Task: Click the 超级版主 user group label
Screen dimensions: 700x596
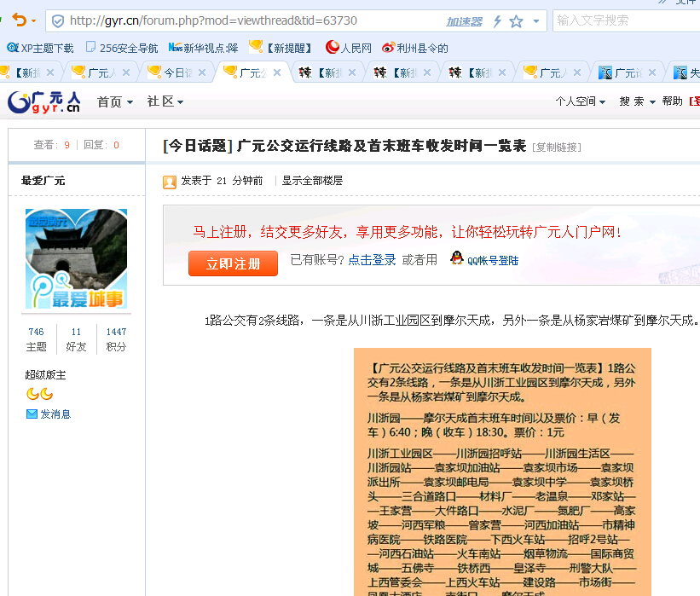Action: pyautogui.click(x=45, y=375)
